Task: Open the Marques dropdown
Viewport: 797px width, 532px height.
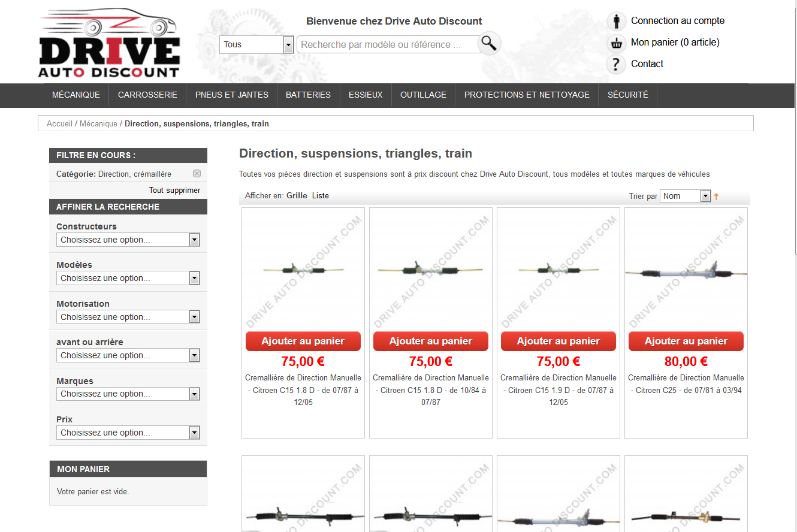Action: click(x=128, y=394)
